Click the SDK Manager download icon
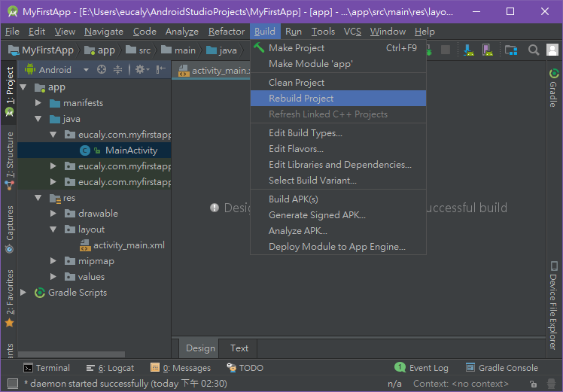The height and width of the screenshot is (392, 563). click(x=468, y=50)
